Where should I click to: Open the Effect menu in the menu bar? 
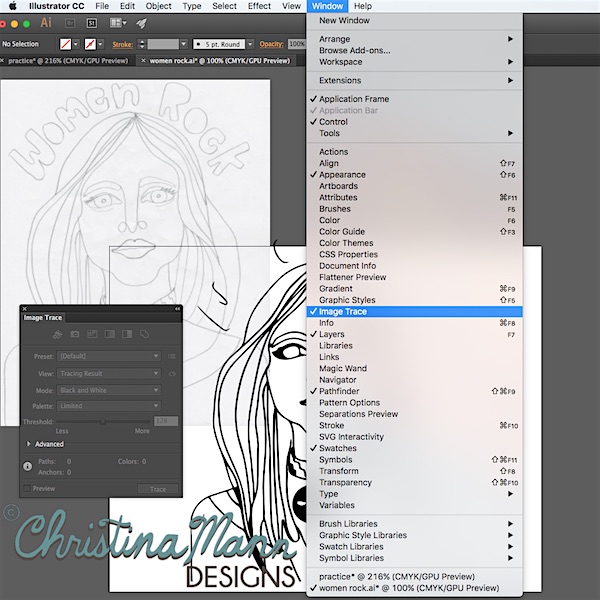259,6
